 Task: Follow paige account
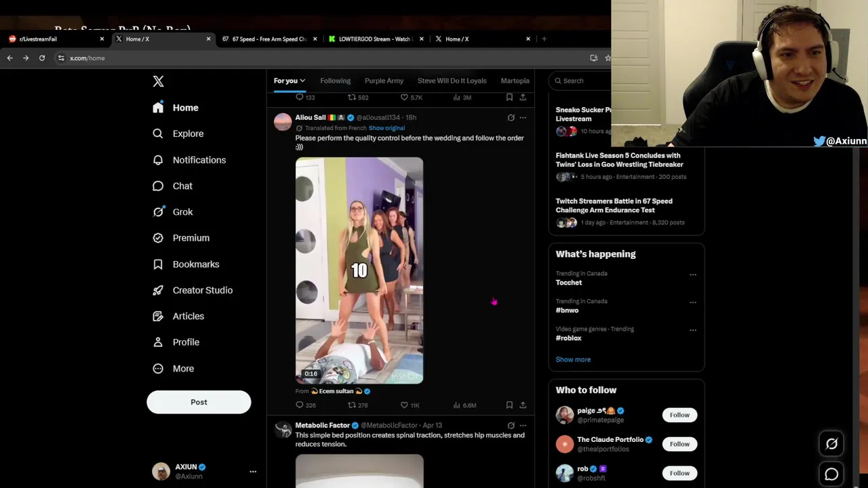(679, 415)
